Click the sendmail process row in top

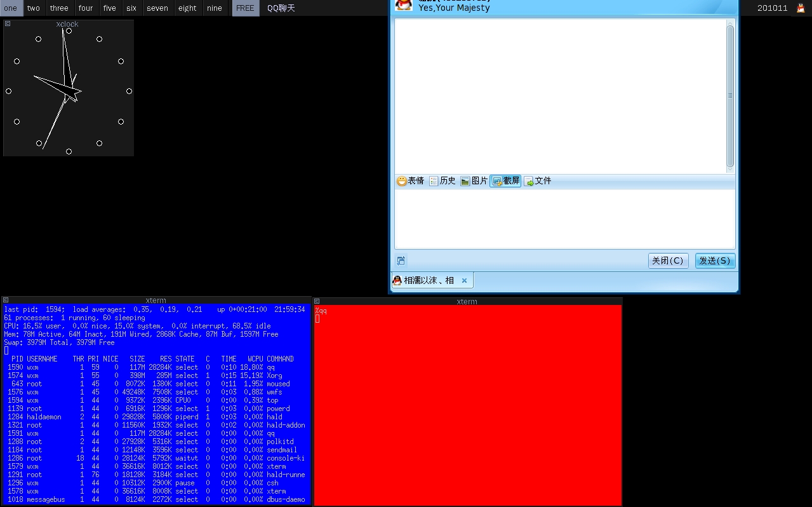pos(156,450)
